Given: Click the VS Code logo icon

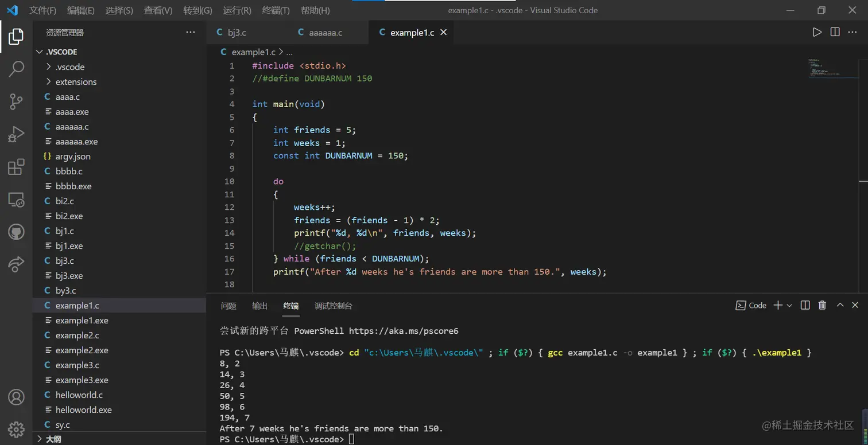Looking at the screenshot, I should (12, 10).
